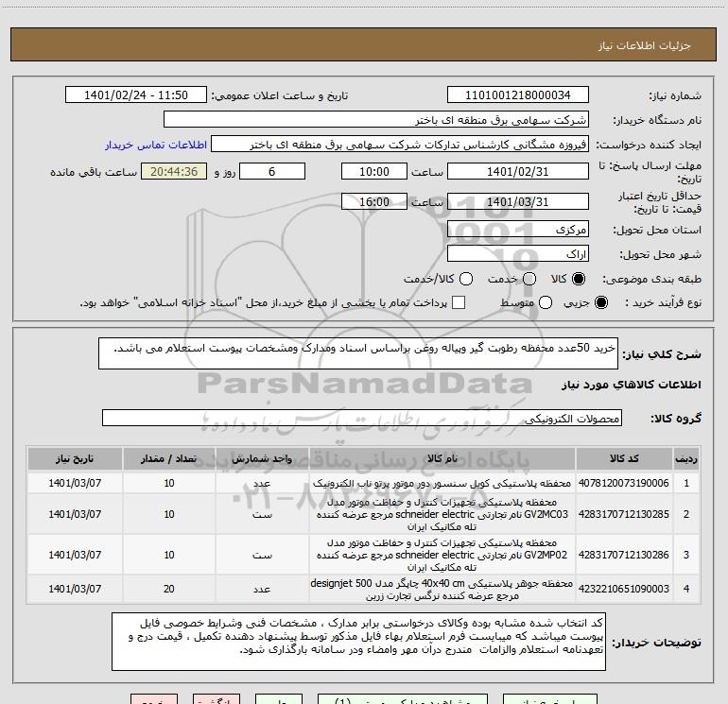Click the request number field 1101001218000034

tap(518, 95)
